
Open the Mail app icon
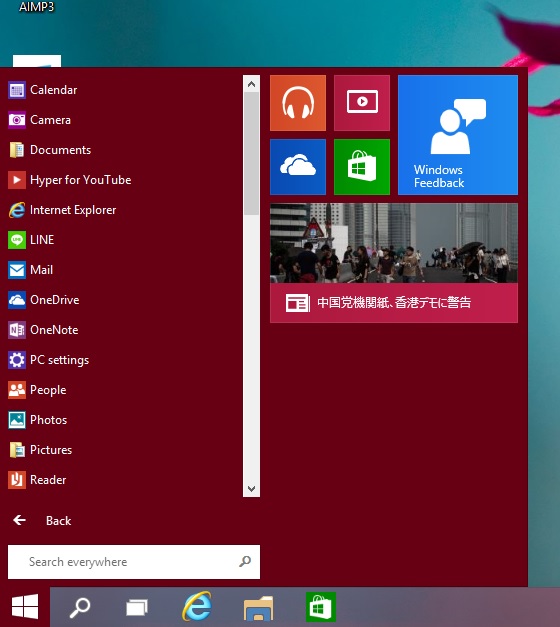17,270
